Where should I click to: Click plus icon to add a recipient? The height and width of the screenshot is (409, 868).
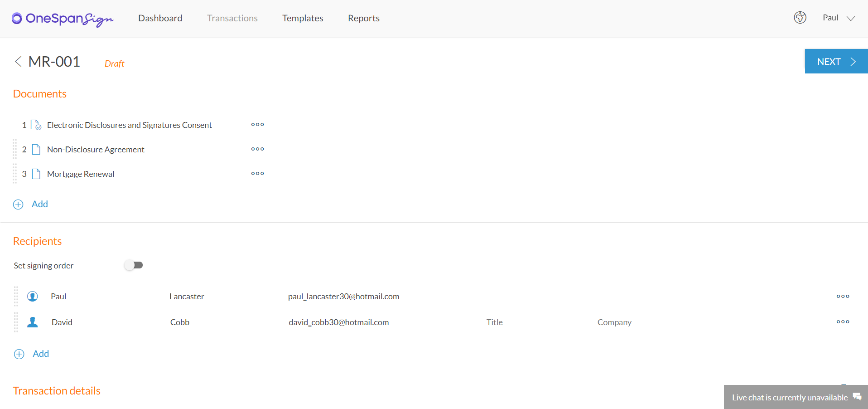19,354
